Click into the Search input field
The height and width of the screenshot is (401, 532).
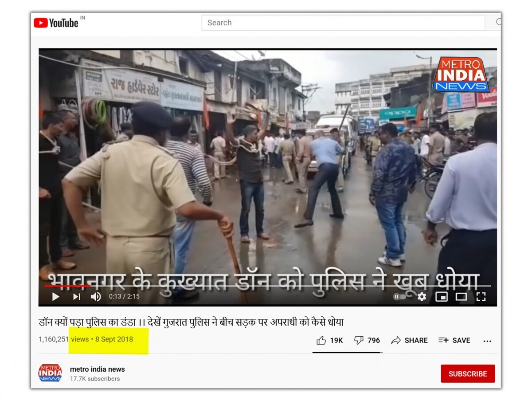coord(343,23)
